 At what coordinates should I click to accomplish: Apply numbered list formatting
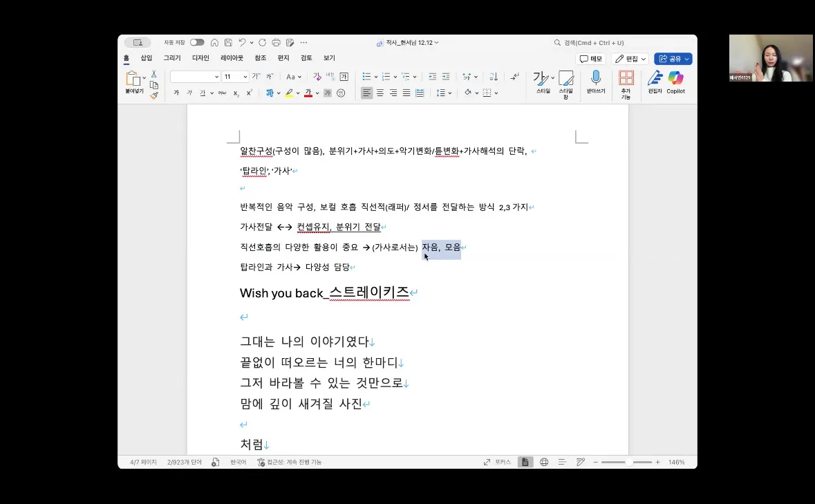[386, 77]
